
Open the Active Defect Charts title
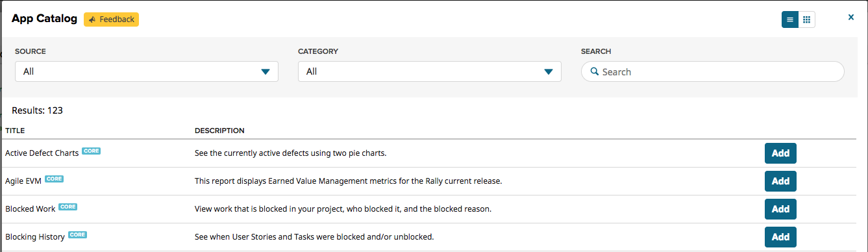point(42,153)
